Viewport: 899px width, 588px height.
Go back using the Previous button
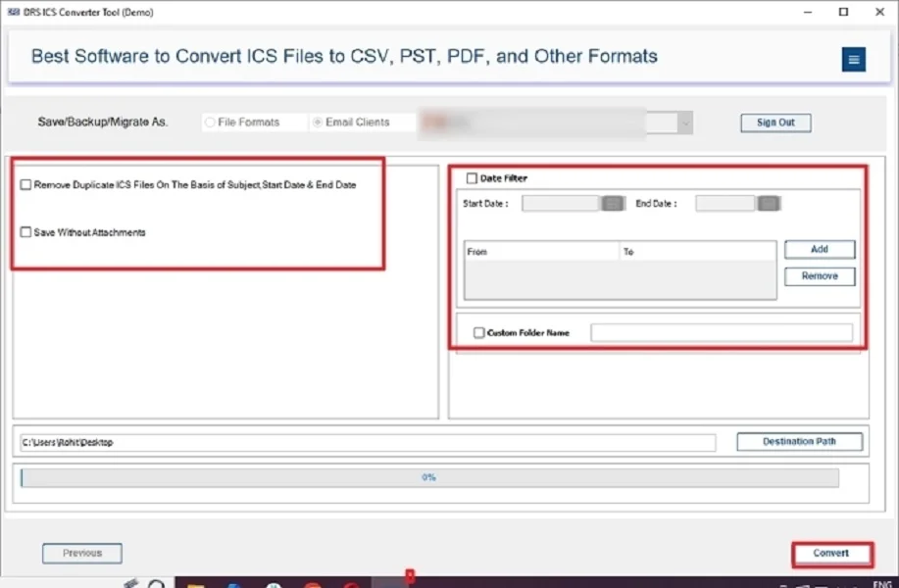point(82,554)
